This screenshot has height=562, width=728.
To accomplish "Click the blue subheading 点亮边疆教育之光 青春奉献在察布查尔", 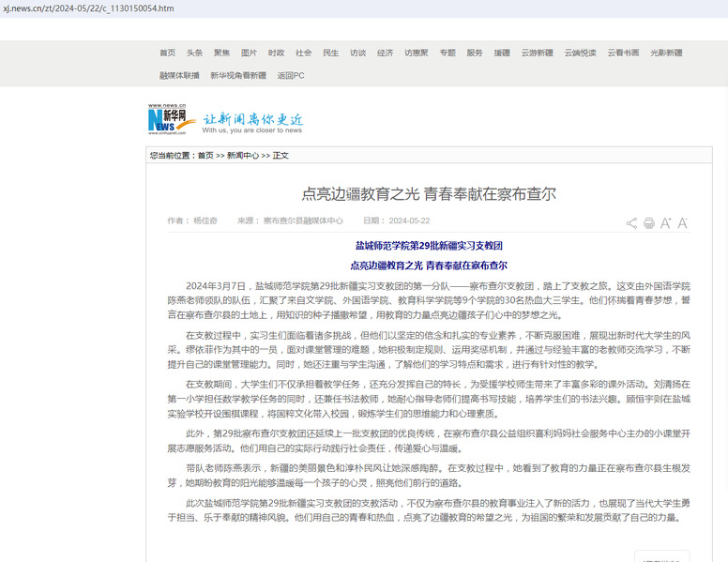I will pos(429,266).
